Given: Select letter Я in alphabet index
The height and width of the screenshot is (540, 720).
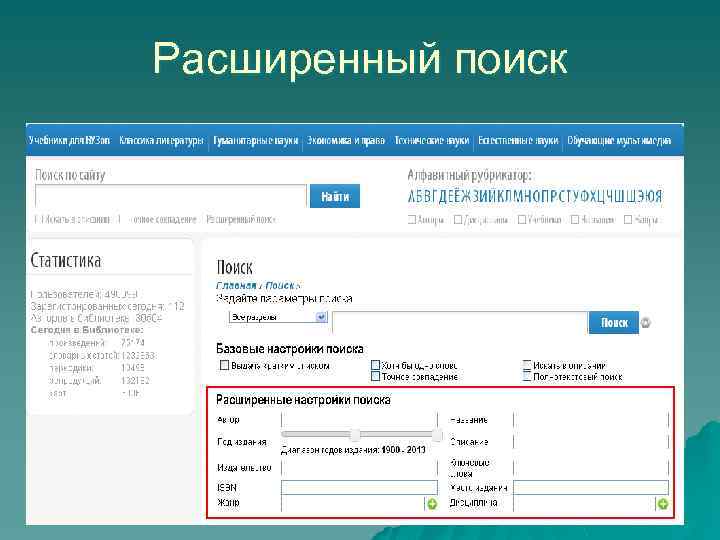Looking at the screenshot, I should pyautogui.click(x=657, y=197).
